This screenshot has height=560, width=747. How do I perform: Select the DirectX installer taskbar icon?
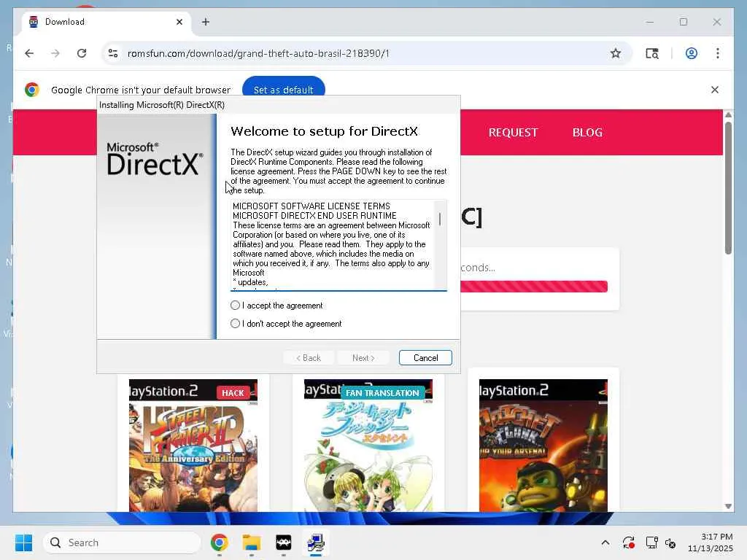pos(315,542)
